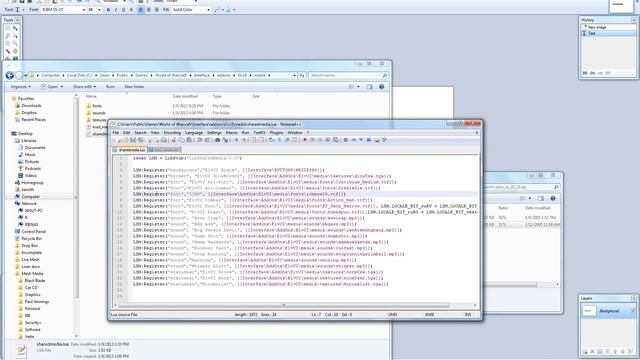
Task: Open layer properties icon in Layers panel
Action: point(630,351)
